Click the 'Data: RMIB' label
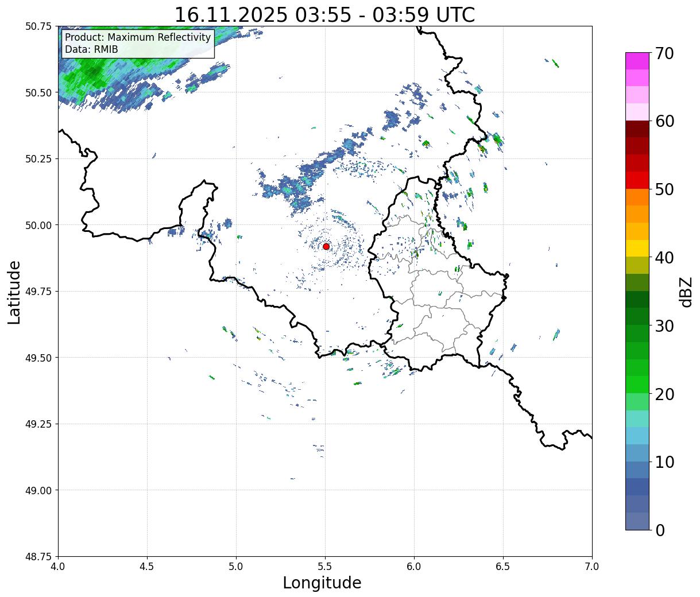This screenshot has width=700, height=597. click(x=91, y=49)
